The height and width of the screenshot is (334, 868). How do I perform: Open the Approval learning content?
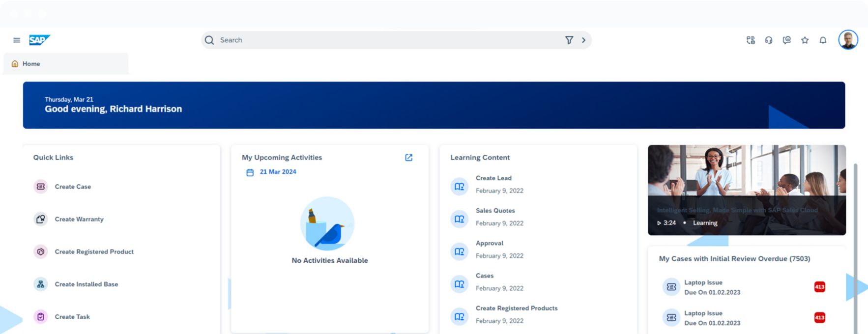click(x=489, y=243)
